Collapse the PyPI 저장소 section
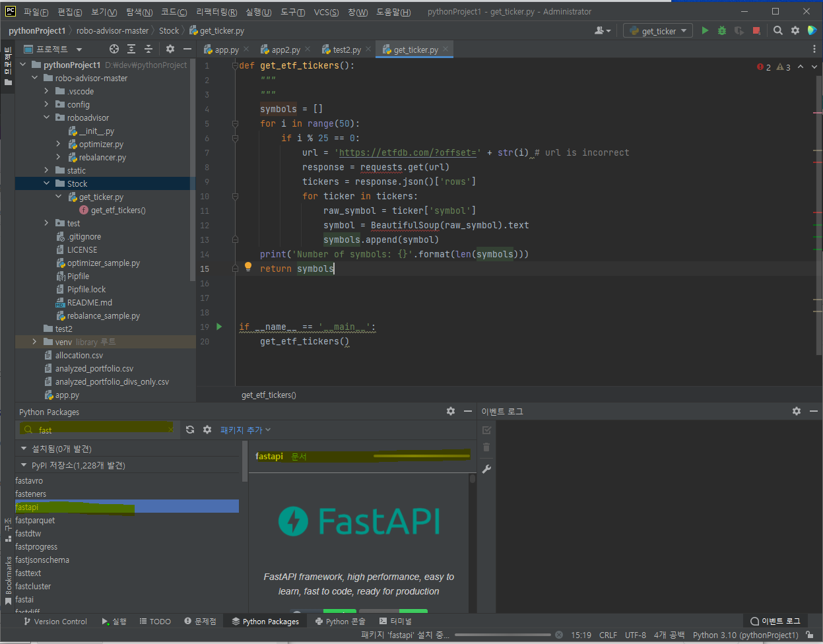Viewport: 823px width, 644px height. click(24, 465)
